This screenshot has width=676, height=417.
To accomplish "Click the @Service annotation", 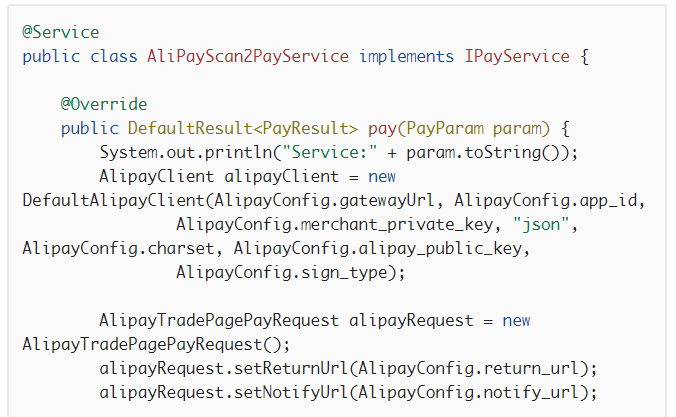I will [61, 32].
